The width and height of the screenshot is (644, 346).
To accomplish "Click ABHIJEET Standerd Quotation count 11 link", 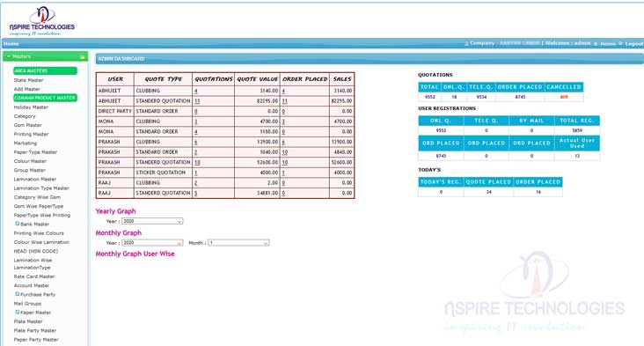I will tap(197, 100).
